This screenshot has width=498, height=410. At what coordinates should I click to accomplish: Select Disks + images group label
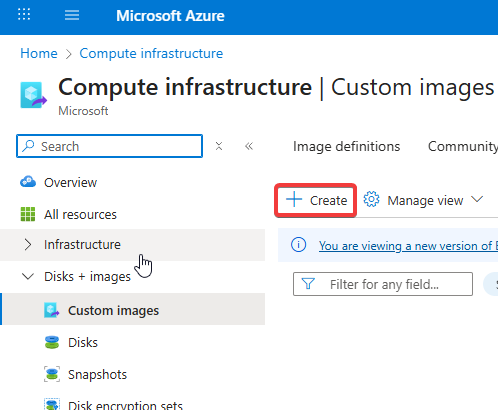(x=87, y=276)
